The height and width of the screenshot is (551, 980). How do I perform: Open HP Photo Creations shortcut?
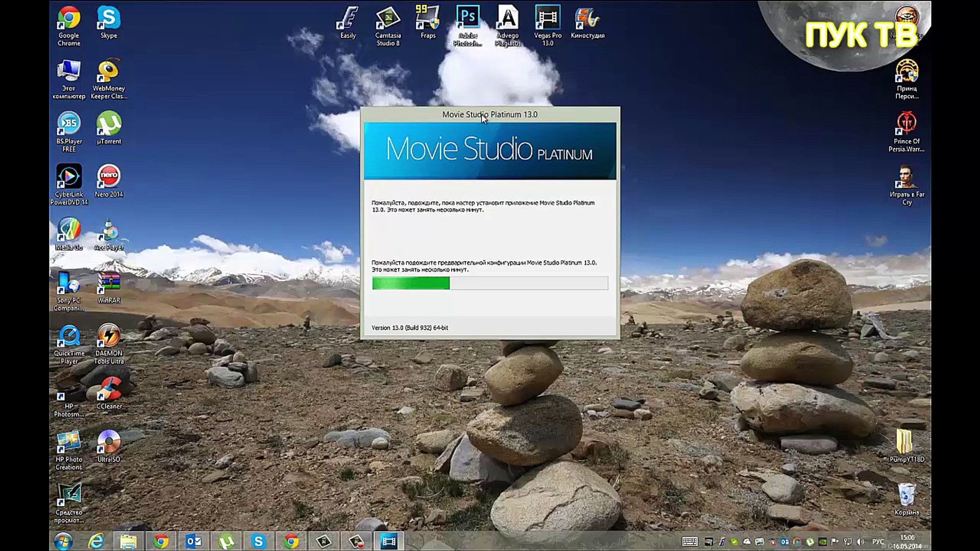click(x=69, y=450)
